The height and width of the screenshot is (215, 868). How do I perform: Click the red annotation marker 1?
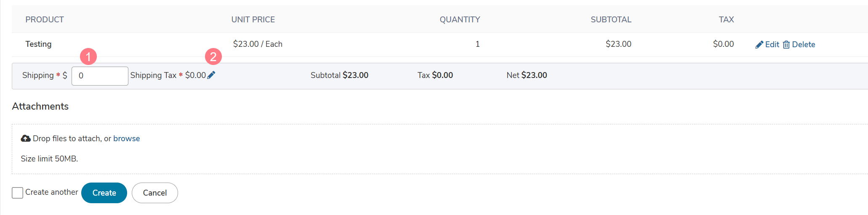(x=88, y=56)
